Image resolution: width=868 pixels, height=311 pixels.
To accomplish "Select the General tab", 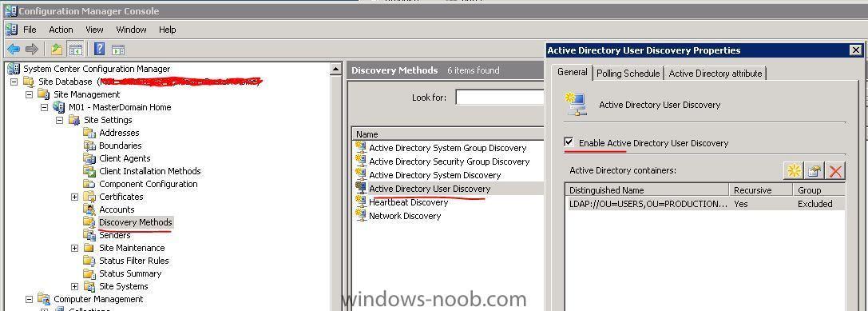I will pyautogui.click(x=573, y=72).
